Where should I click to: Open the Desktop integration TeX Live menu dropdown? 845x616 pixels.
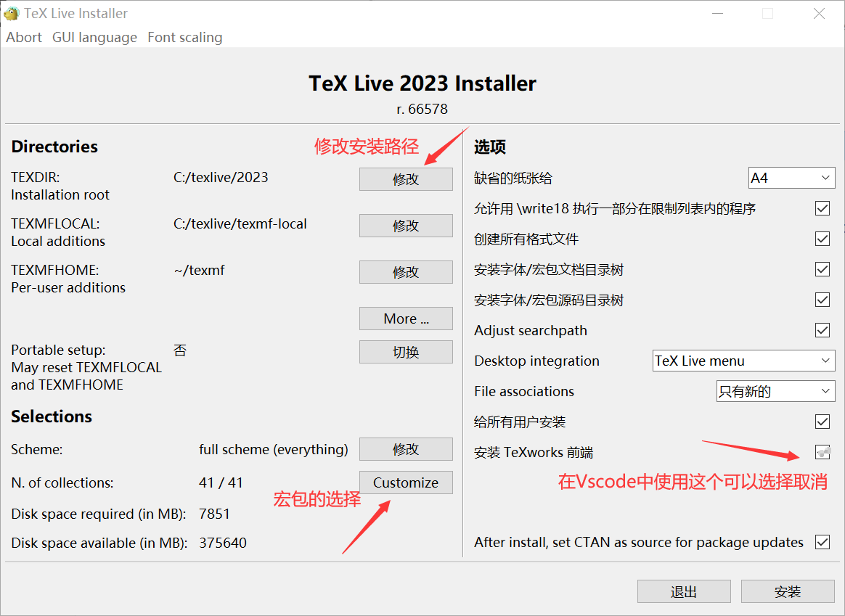(x=743, y=361)
